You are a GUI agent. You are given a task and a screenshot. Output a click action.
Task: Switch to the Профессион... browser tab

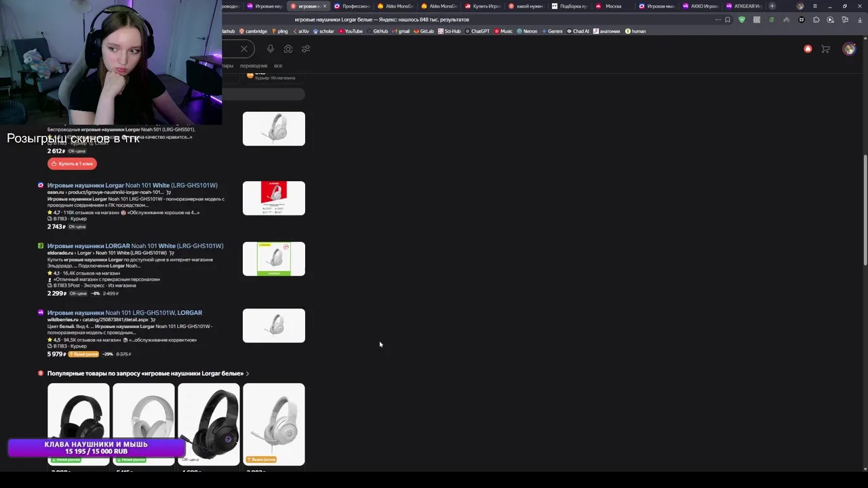tap(353, 6)
